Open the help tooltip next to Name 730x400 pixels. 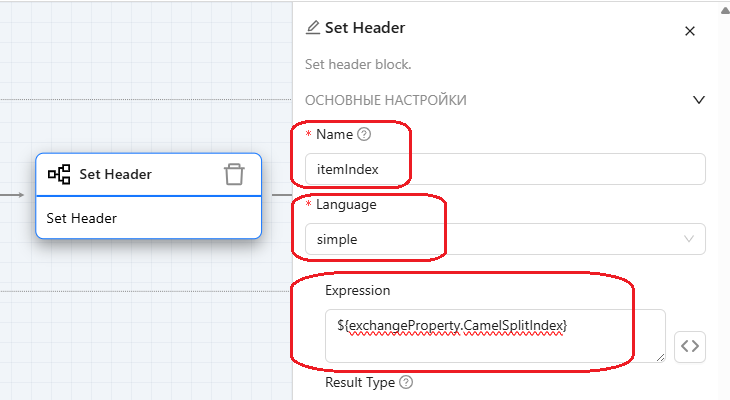point(363,135)
